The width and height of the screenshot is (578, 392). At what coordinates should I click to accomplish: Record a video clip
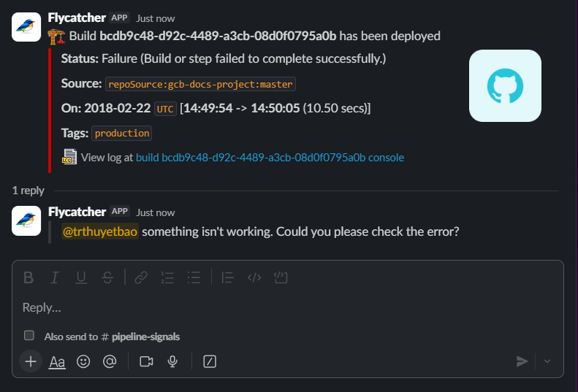146,361
